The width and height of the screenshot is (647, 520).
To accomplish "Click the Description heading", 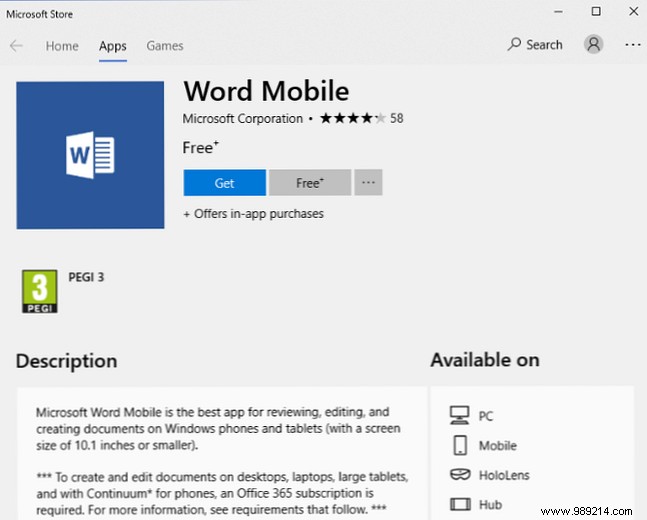I will [66, 362].
